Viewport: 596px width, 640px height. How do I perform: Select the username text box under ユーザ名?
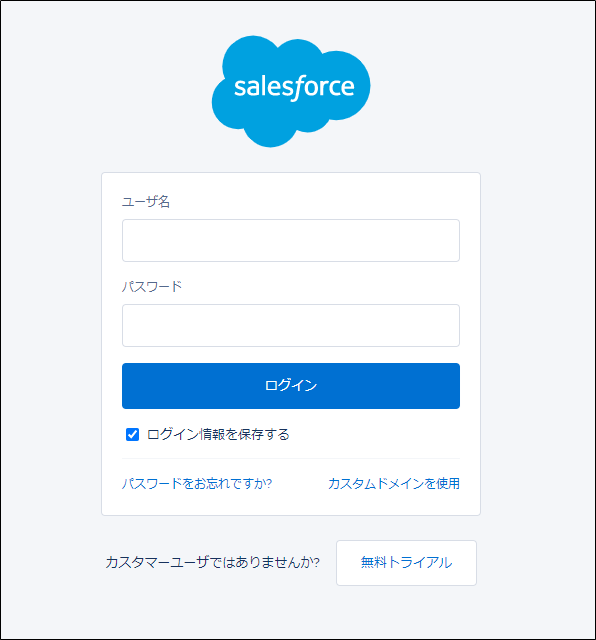291,240
